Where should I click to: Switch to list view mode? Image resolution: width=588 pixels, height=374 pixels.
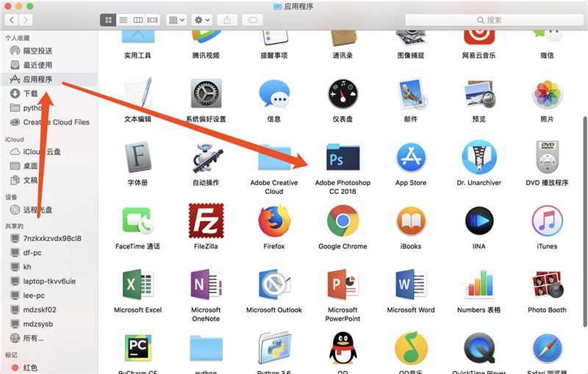coord(123,20)
